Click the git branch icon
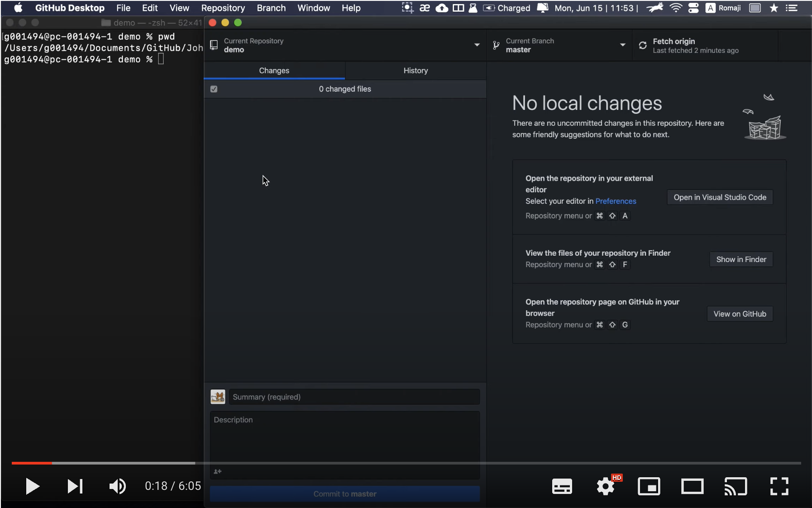812x508 pixels. (x=497, y=45)
